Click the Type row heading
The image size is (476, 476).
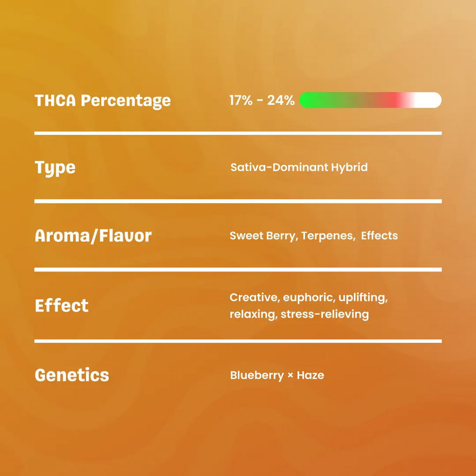point(55,168)
